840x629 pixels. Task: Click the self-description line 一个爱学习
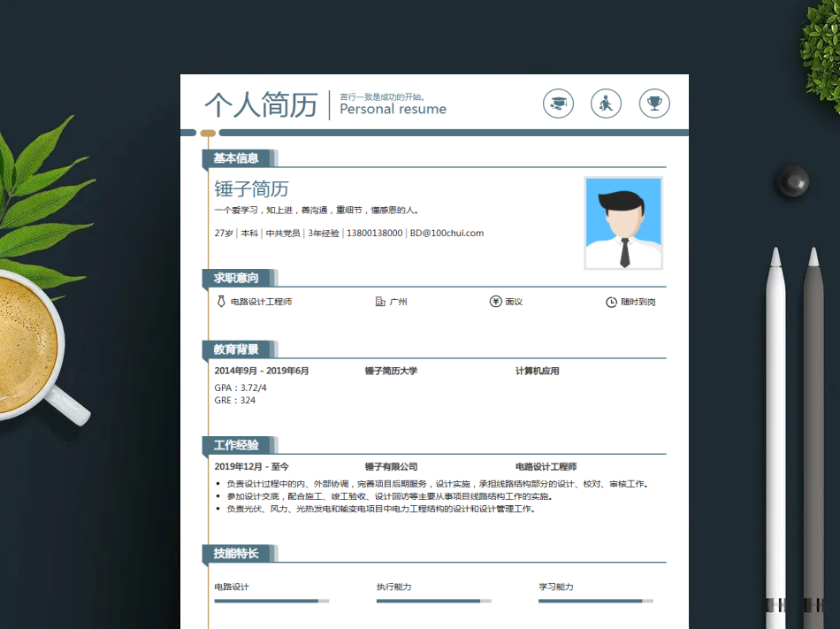tap(317, 210)
